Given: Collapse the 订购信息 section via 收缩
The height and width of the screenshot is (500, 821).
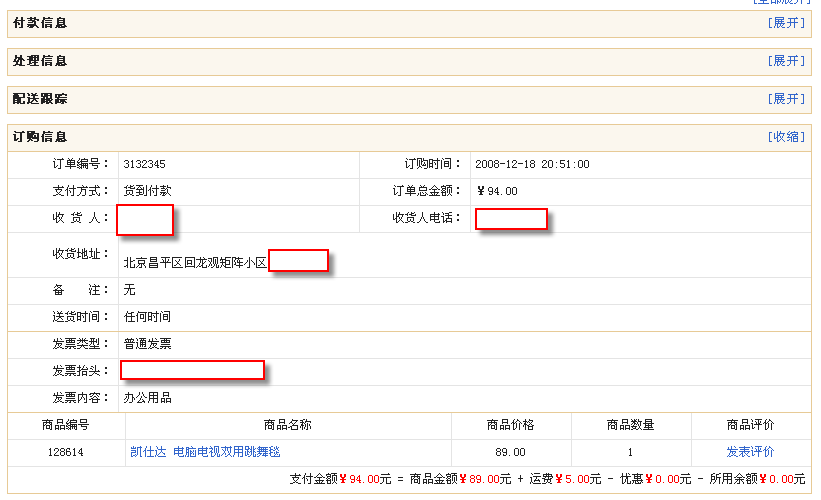Looking at the screenshot, I should click(786, 137).
